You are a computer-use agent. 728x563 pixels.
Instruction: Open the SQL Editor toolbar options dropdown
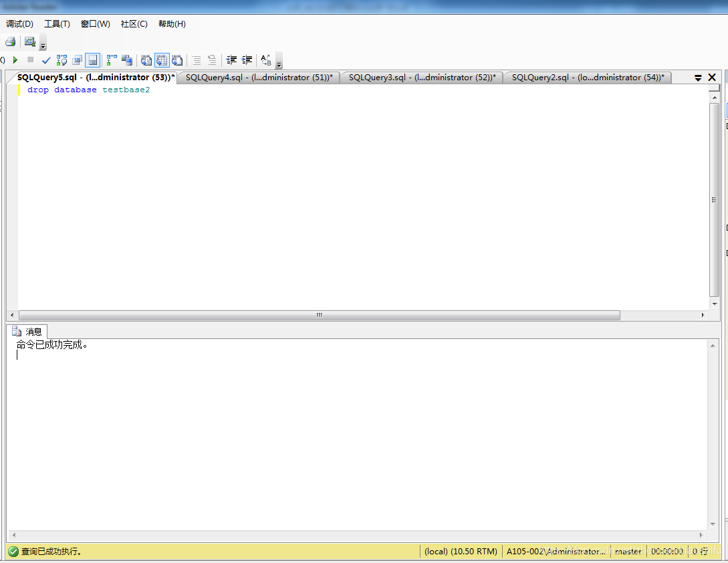(x=279, y=62)
